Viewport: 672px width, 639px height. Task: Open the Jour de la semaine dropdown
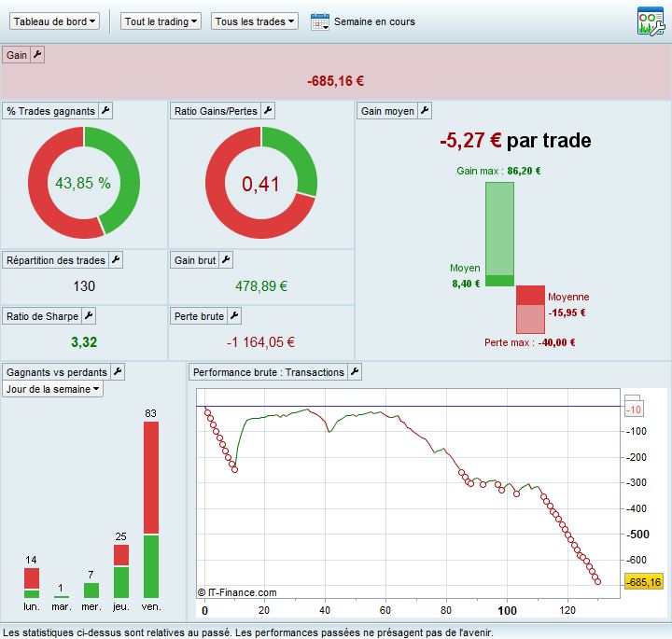click(52, 389)
